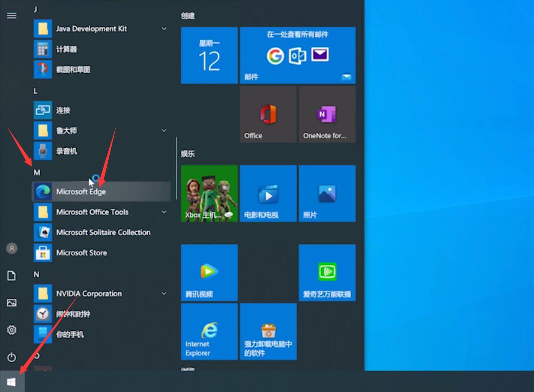
Task: Open the user account icon in Start sidebar
Action: 12,248
